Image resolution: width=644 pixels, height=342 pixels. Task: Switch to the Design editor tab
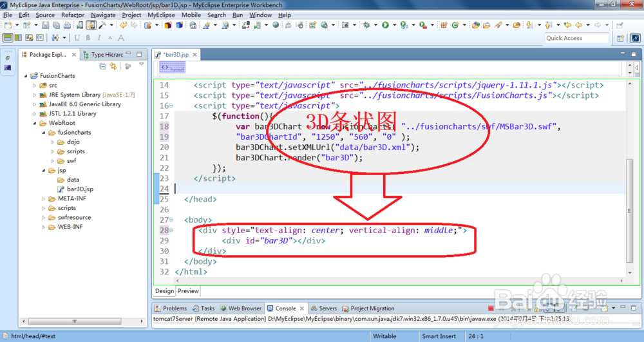(165, 291)
